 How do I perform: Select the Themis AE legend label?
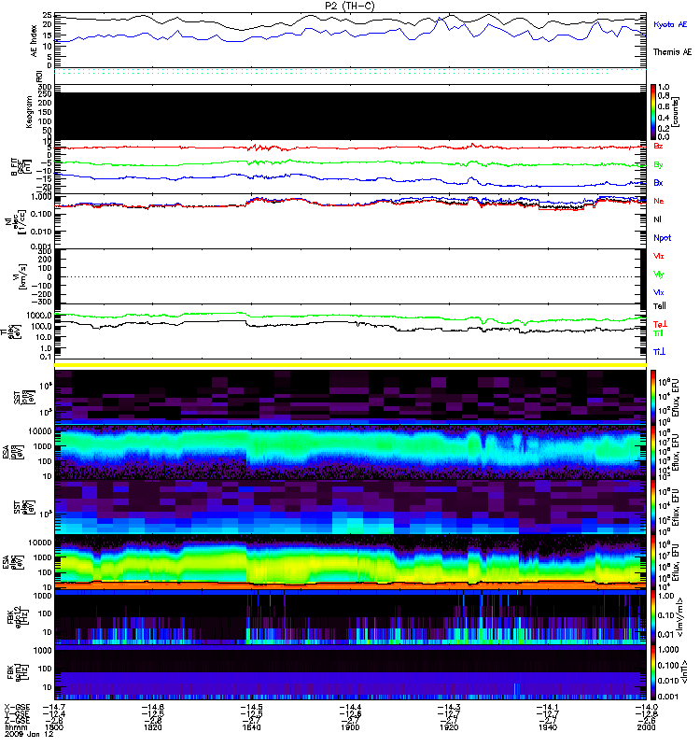point(672,52)
